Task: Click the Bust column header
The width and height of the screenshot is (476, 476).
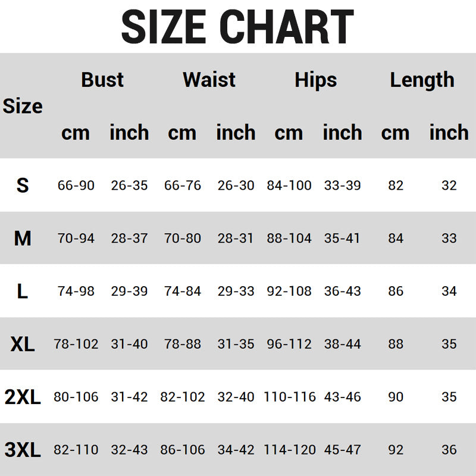Action: click(x=102, y=80)
